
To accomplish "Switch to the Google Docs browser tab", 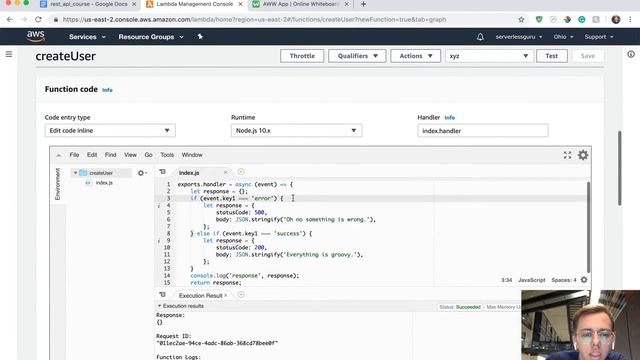I will 89,4.
